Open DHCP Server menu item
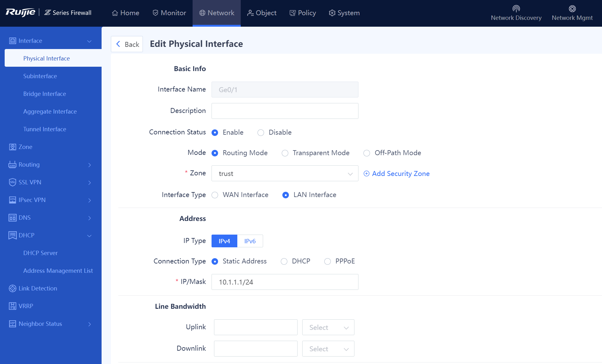 point(40,253)
